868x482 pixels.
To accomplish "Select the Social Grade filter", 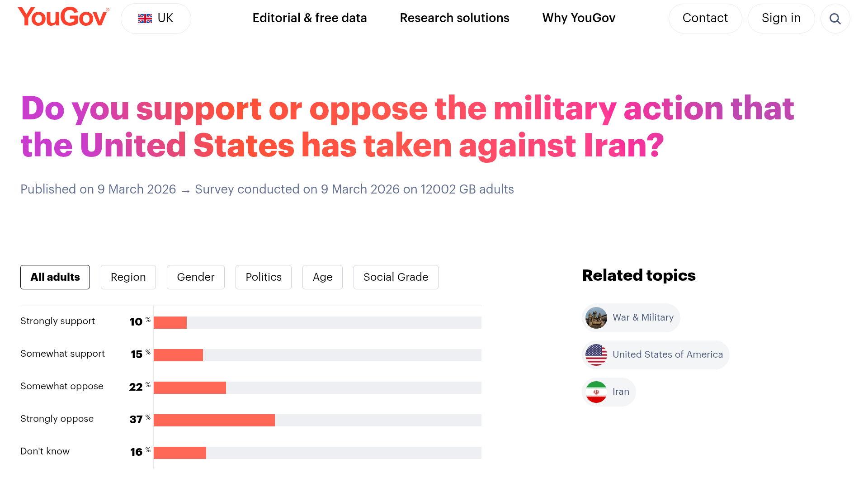I will (396, 277).
